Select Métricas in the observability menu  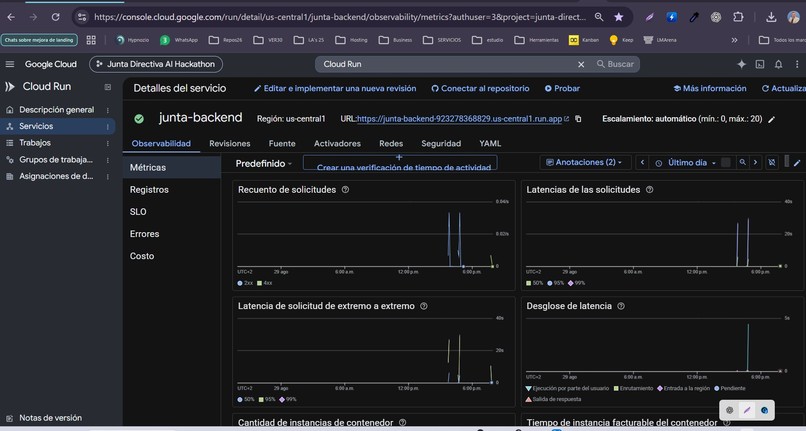[172, 168]
